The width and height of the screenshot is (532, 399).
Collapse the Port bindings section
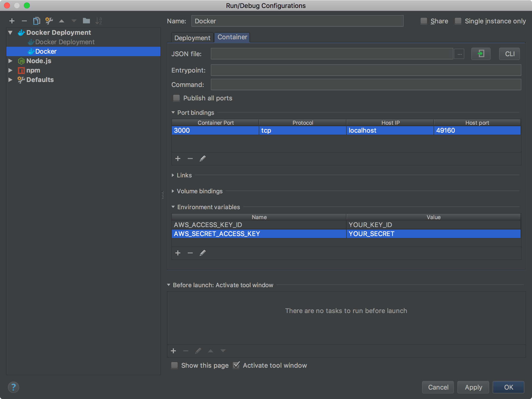(x=173, y=113)
